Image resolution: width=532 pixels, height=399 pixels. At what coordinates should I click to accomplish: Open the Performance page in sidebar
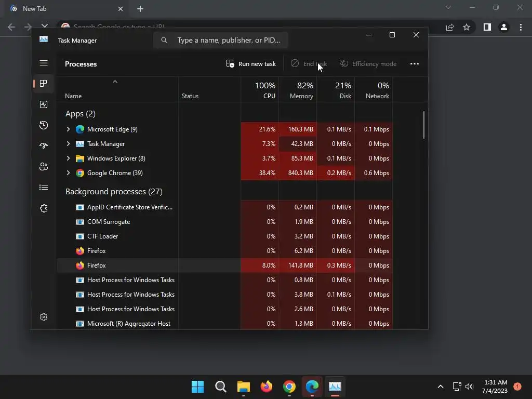(x=44, y=104)
